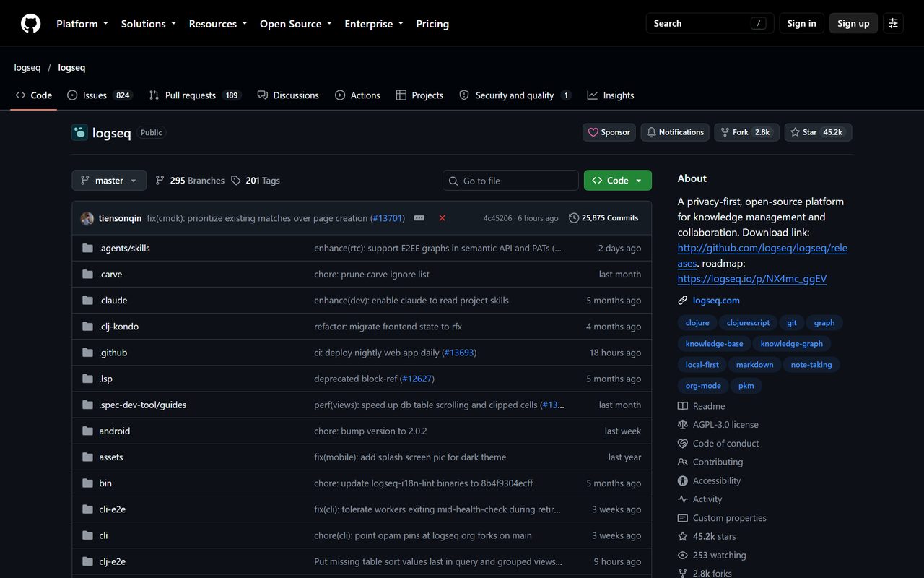Click the link icon beside logseq.com
The width and height of the screenshot is (924, 578).
682,301
